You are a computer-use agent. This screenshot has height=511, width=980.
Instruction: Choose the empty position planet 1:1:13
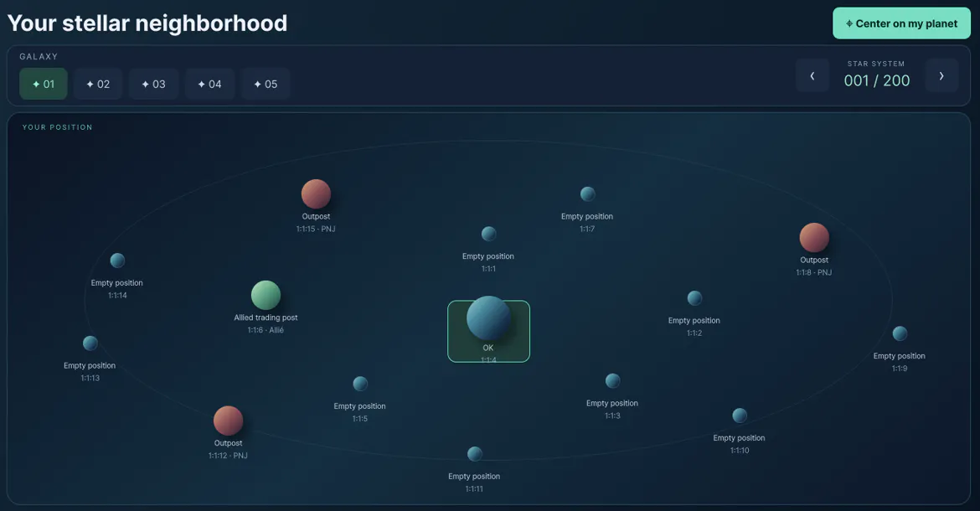[90, 343]
